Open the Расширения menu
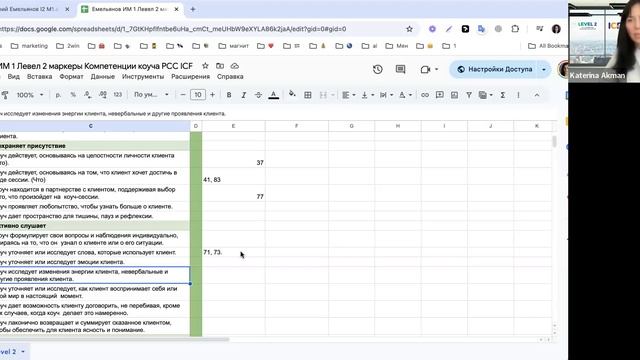The height and width of the screenshot is (360, 640). coord(190,76)
